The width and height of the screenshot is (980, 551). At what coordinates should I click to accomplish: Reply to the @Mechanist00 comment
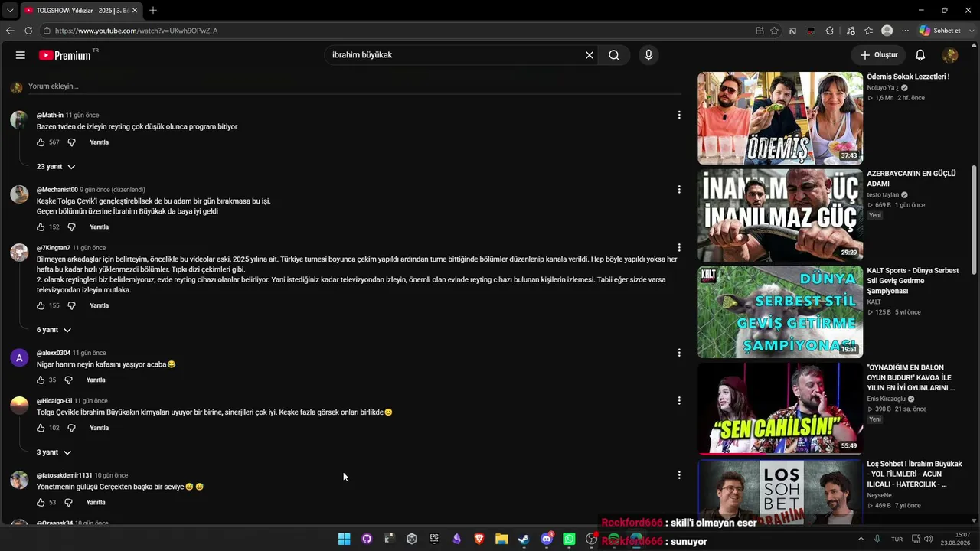click(99, 227)
